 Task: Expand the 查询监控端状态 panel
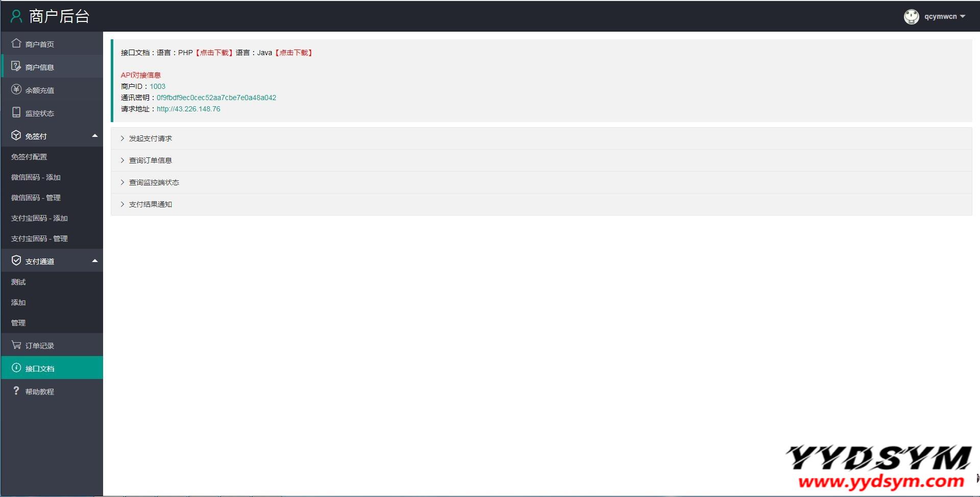(154, 182)
